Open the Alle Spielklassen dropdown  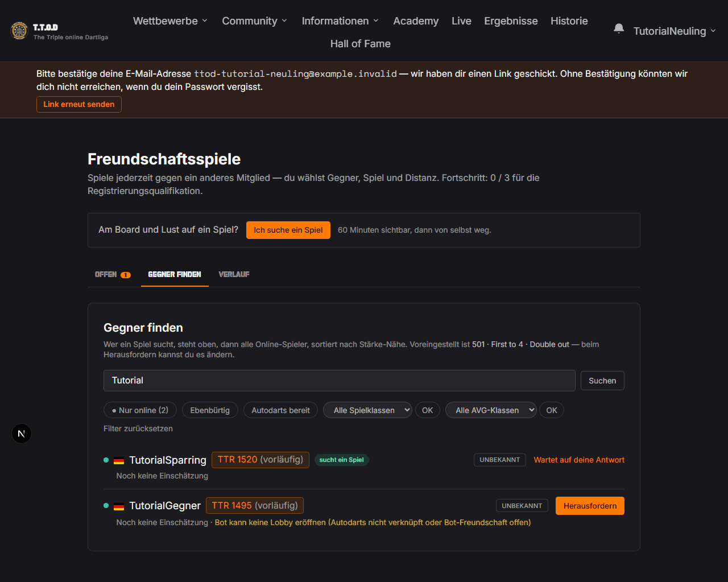[x=367, y=410]
